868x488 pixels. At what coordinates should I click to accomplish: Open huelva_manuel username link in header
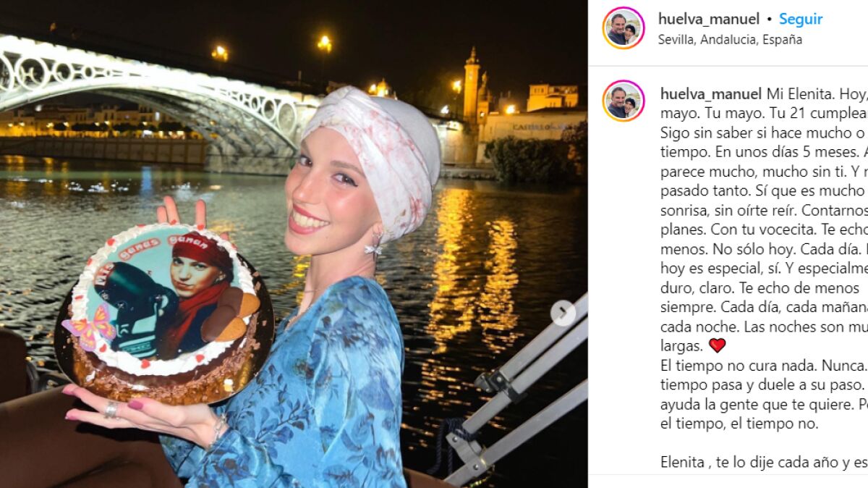click(x=709, y=20)
